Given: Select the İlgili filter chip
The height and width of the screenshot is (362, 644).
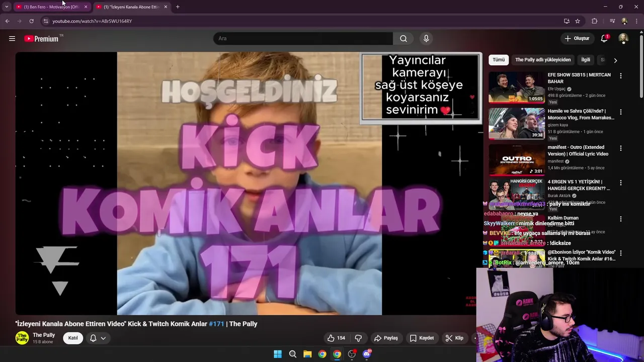Looking at the screenshot, I should click(586, 60).
